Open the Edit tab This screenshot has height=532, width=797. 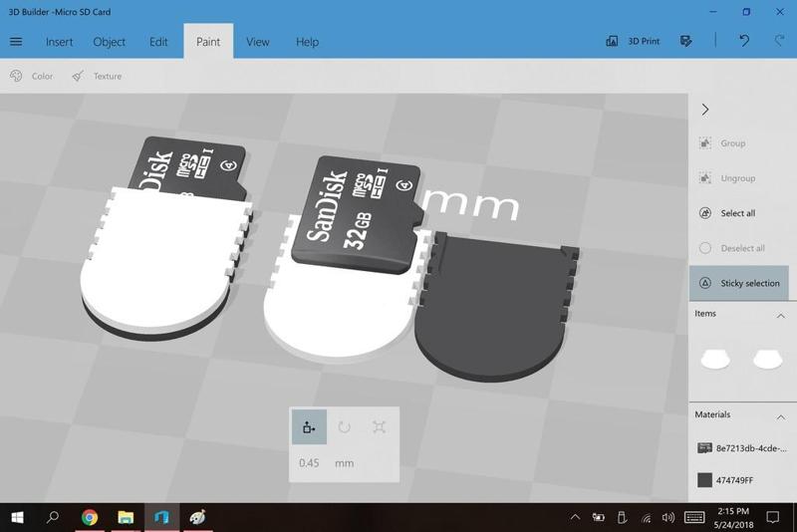[158, 42]
